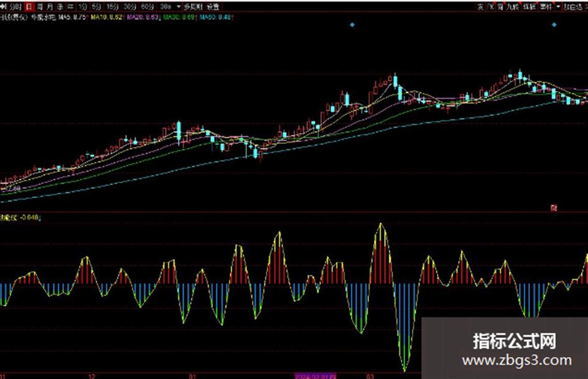588x379 pixels.
Task: Click the MA10 8.82 label
Action: coord(107,17)
